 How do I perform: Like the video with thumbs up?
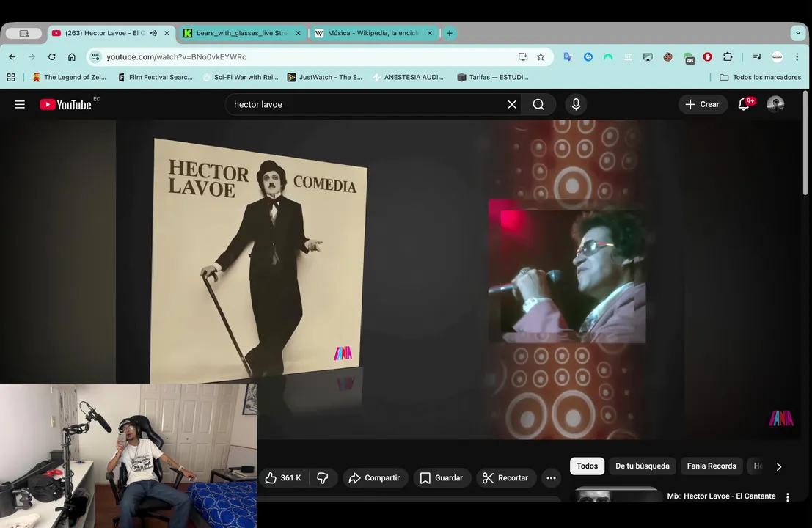(x=283, y=478)
